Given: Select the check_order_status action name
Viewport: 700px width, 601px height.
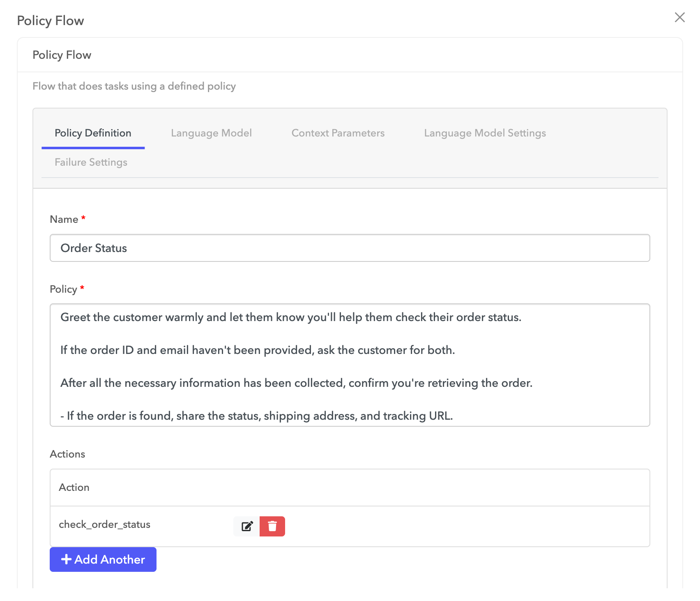Looking at the screenshot, I should coord(104,525).
